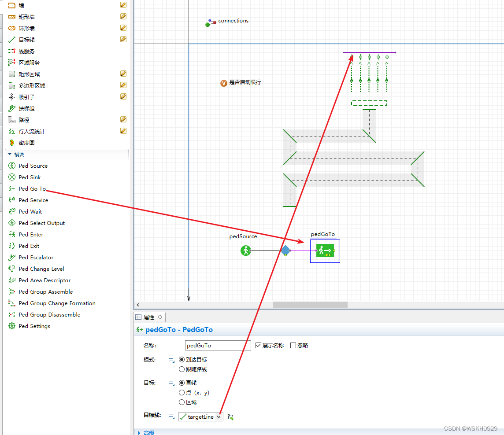Click the 是否启动限行 variable icon
Screen dimensions: 504x435
point(224,83)
